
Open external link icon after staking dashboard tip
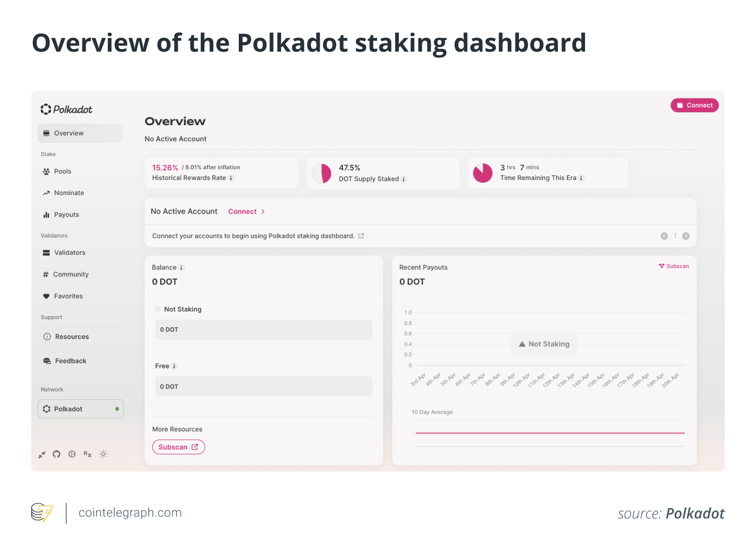(361, 236)
